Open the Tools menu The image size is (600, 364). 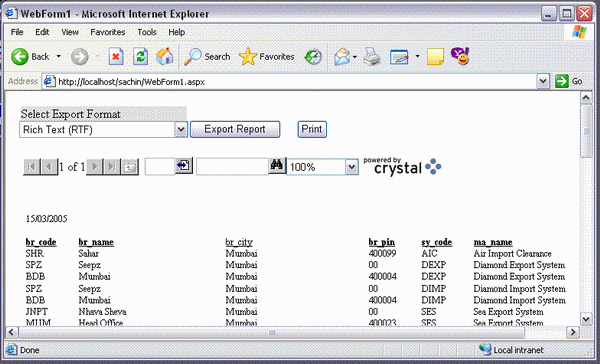[147, 32]
